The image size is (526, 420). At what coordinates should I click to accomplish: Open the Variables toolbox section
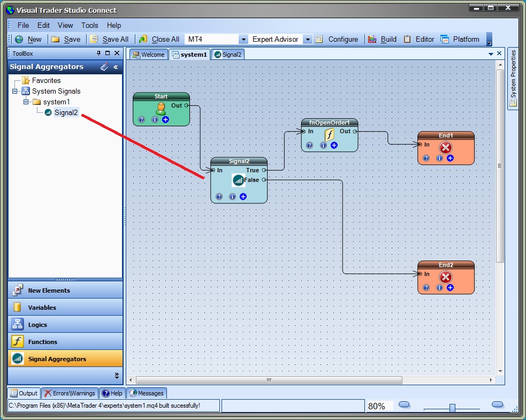coord(65,307)
